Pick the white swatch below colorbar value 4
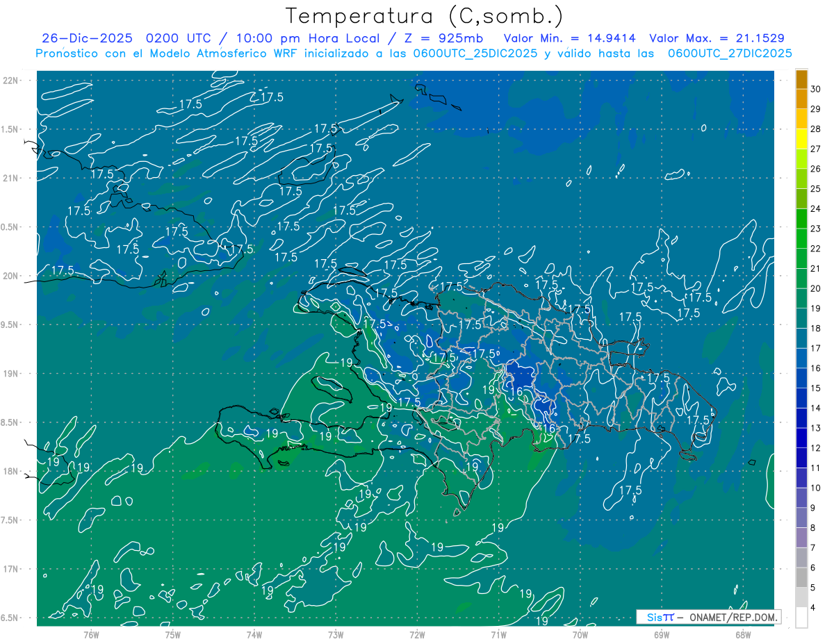The height and width of the screenshot is (644, 834). coord(801,618)
